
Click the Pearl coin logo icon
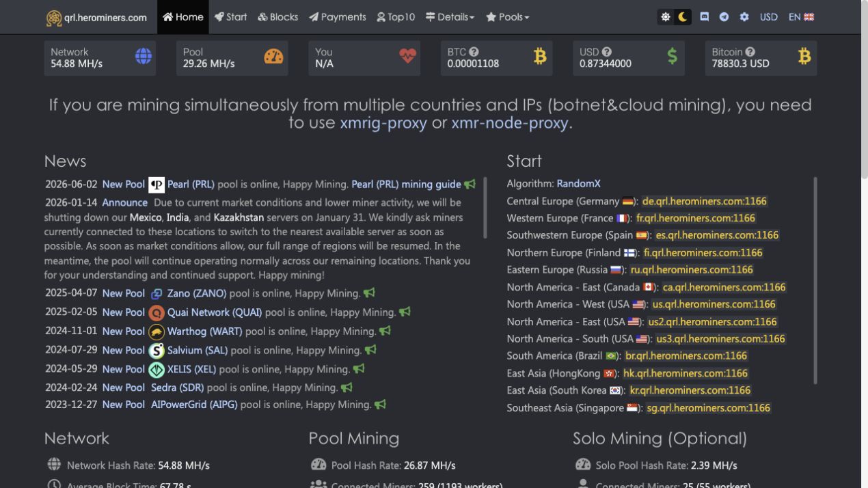(157, 185)
